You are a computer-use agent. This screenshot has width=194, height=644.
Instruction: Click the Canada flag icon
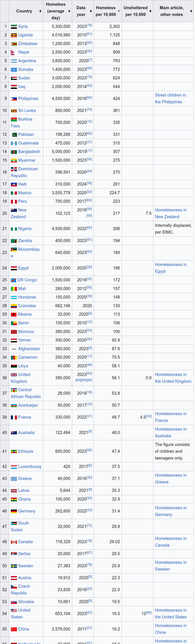coord(14,542)
